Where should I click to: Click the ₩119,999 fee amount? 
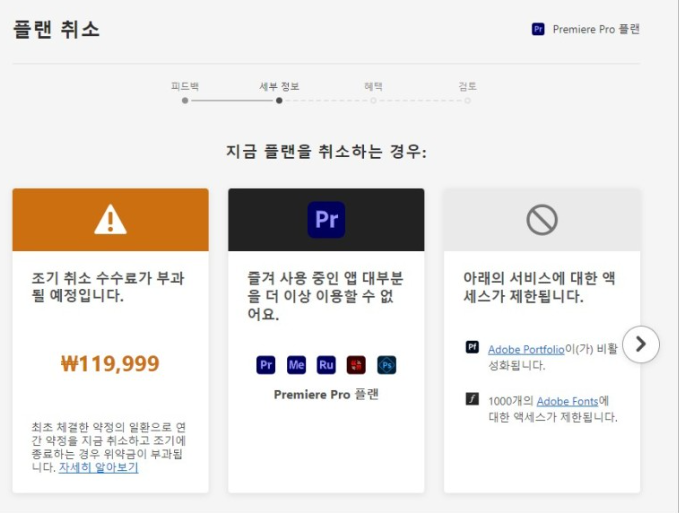(x=110, y=363)
